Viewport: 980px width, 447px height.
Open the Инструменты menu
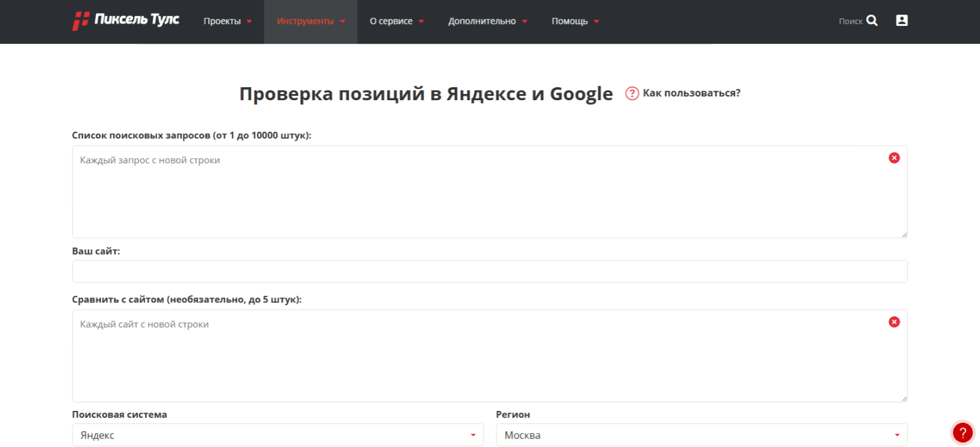[311, 21]
